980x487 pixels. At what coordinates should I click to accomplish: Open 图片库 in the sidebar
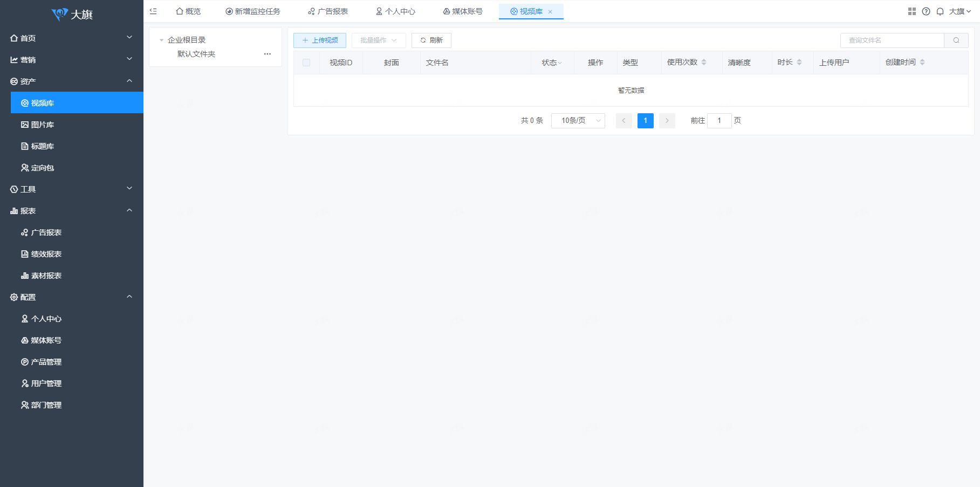click(43, 125)
